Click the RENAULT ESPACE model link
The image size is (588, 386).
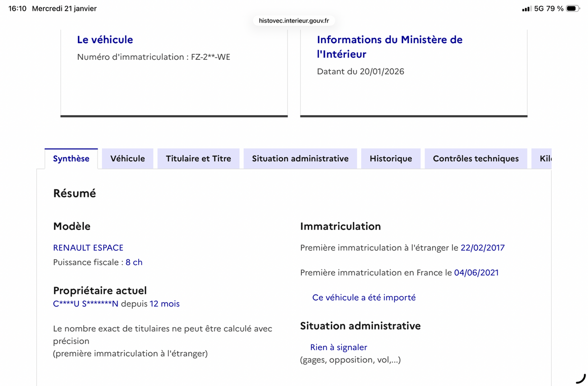pyautogui.click(x=88, y=247)
